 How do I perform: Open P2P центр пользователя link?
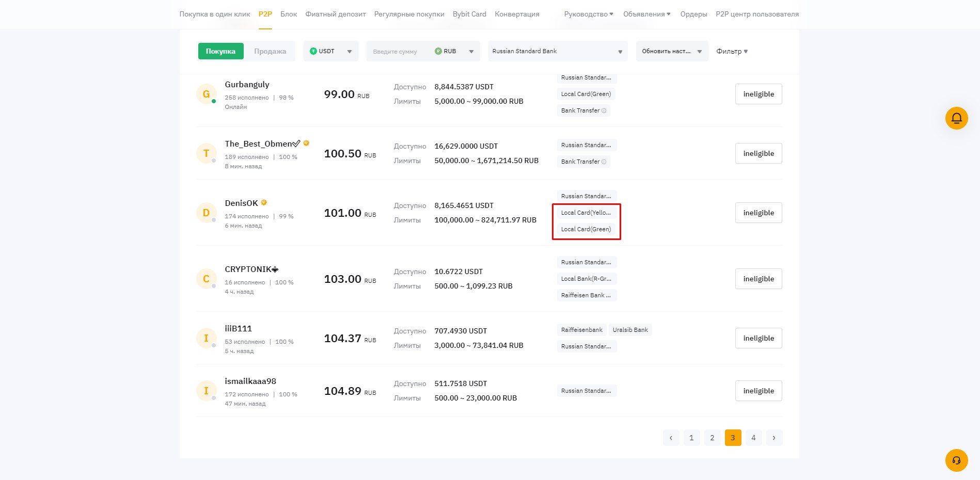757,14
